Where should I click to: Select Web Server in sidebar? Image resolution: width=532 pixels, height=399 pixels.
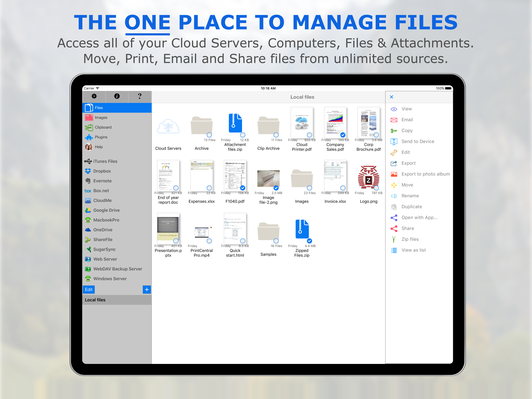117,259
